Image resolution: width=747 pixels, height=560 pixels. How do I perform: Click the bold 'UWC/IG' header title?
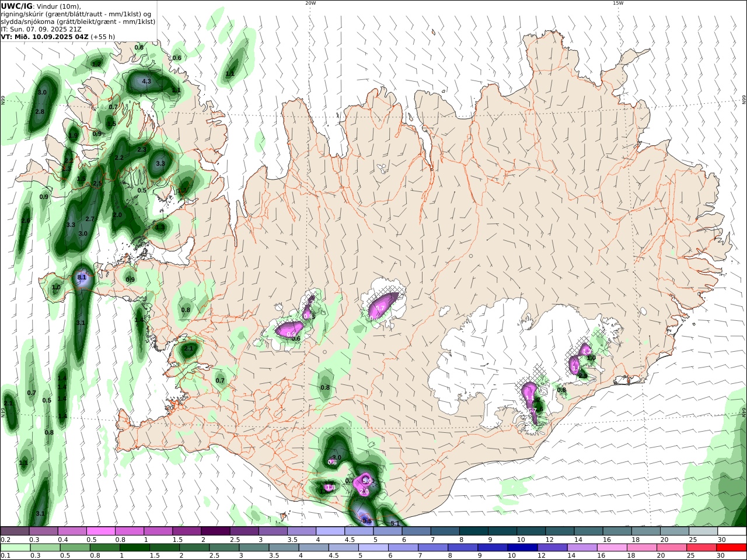[x=17, y=6]
